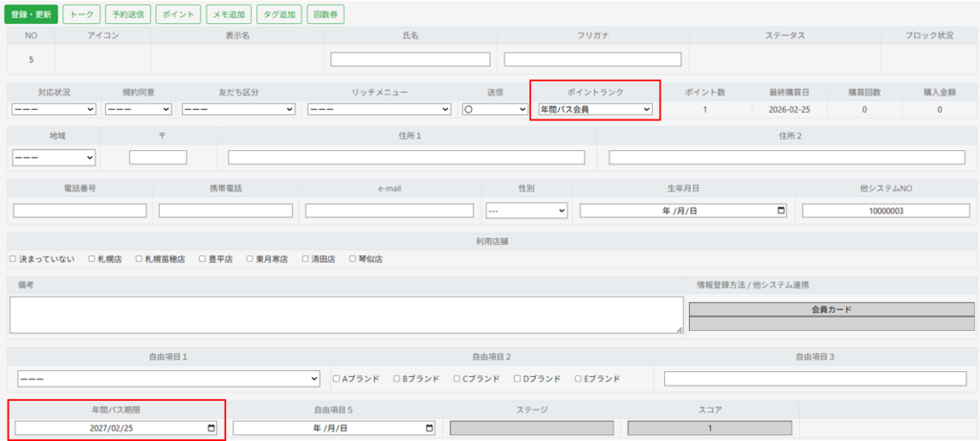Expand the 自由項目1 dropdown

(x=168, y=379)
